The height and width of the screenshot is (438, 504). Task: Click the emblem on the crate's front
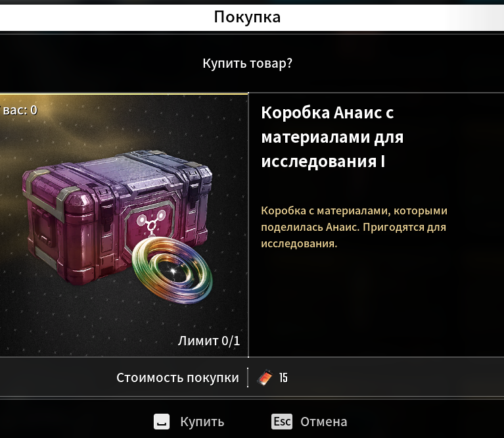(150, 222)
